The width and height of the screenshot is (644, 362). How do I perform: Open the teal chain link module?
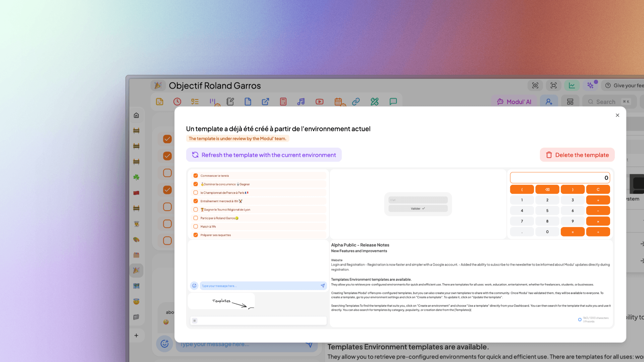pyautogui.click(x=356, y=102)
